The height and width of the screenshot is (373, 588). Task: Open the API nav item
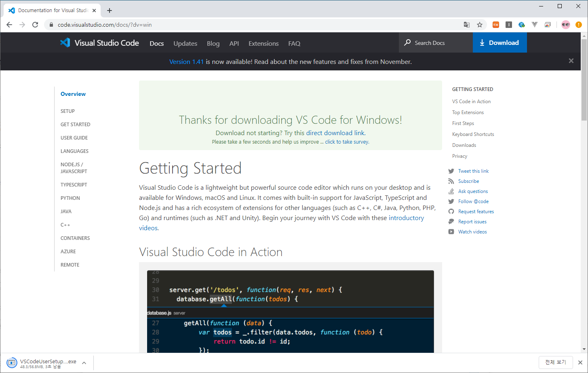(x=234, y=43)
